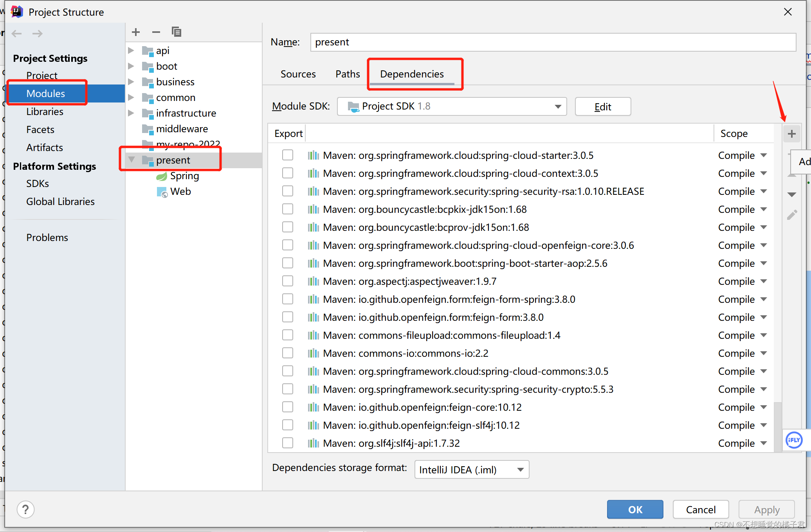
Task: Click the edit dependency pencil icon
Action: coord(791,215)
